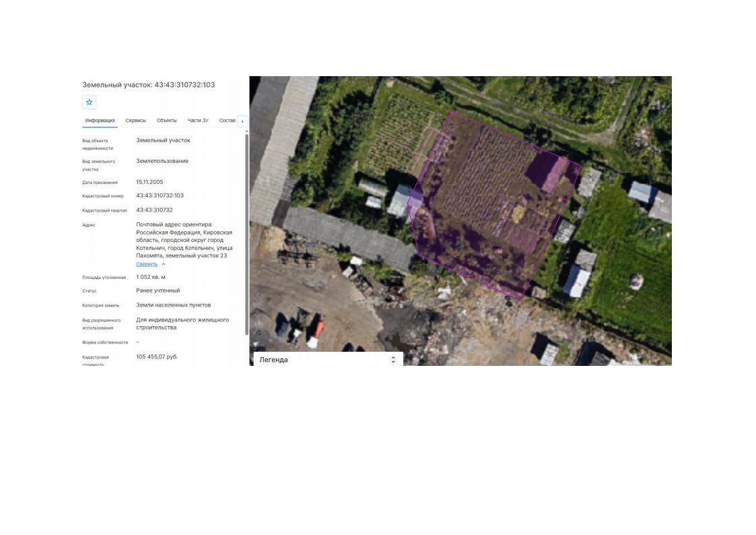
Task: Switch to the Сервисы tab
Action: click(x=135, y=121)
